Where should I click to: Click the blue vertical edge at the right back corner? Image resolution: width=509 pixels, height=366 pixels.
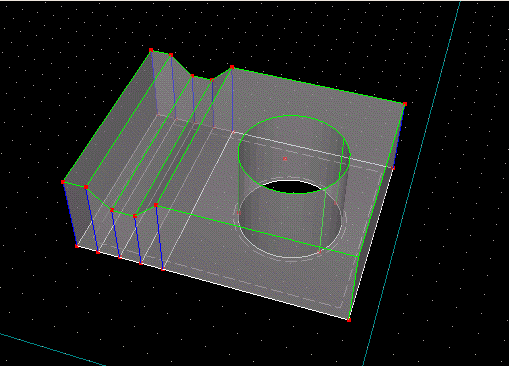pos(399,136)
